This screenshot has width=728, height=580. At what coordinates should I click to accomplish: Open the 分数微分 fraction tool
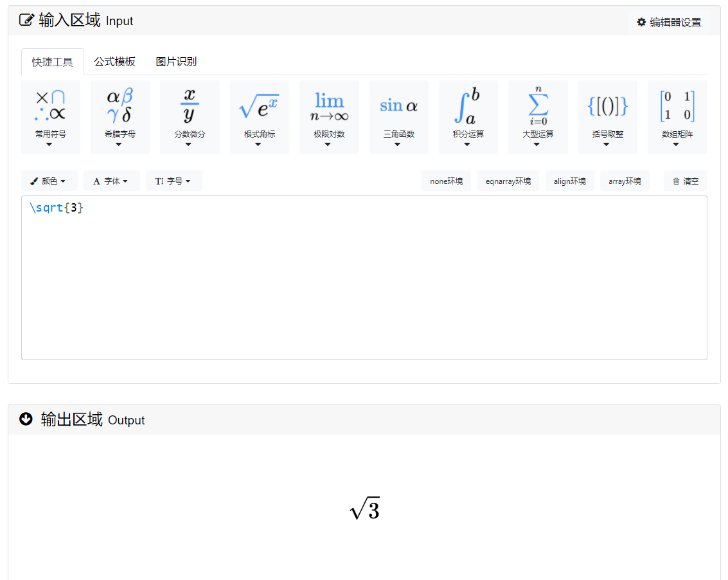[x=190, y=117]
